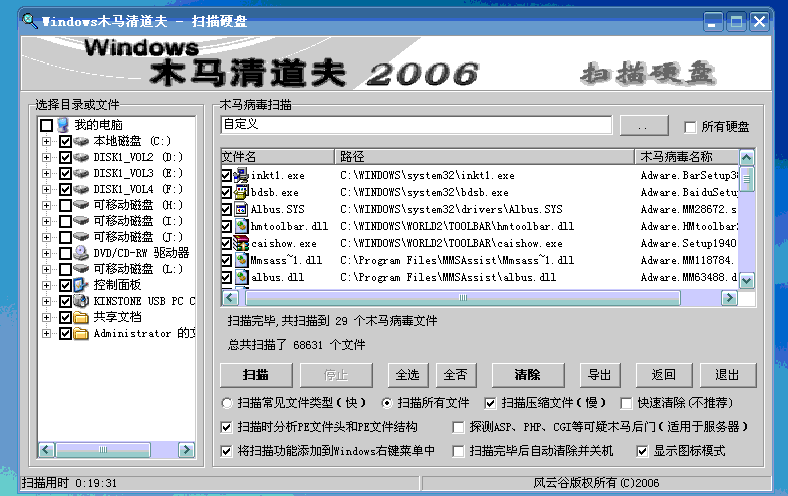Enable the 所有硬盘 checkbox
The image size is (788, 496).
(x=690, y=127)
